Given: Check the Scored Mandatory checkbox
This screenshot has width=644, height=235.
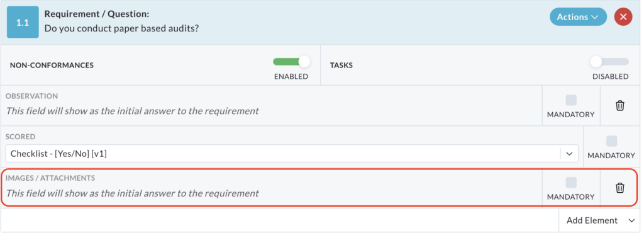Looking at the screenshot, I should pos(611,141).
